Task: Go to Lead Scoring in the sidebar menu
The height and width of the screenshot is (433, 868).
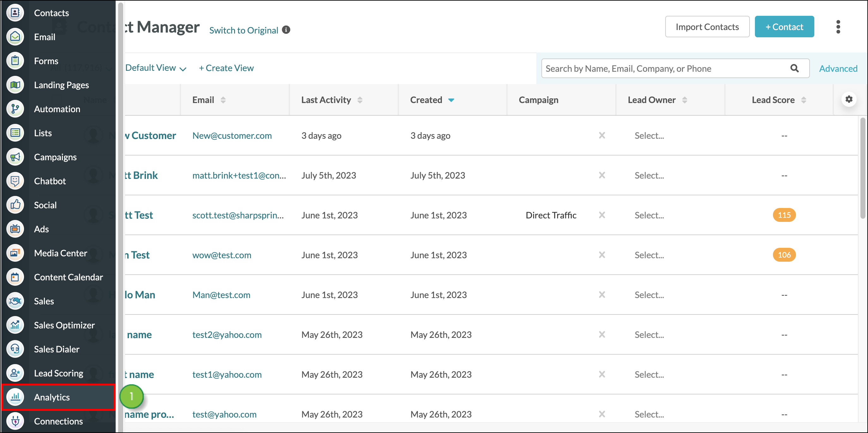Action: pos(59,373)
